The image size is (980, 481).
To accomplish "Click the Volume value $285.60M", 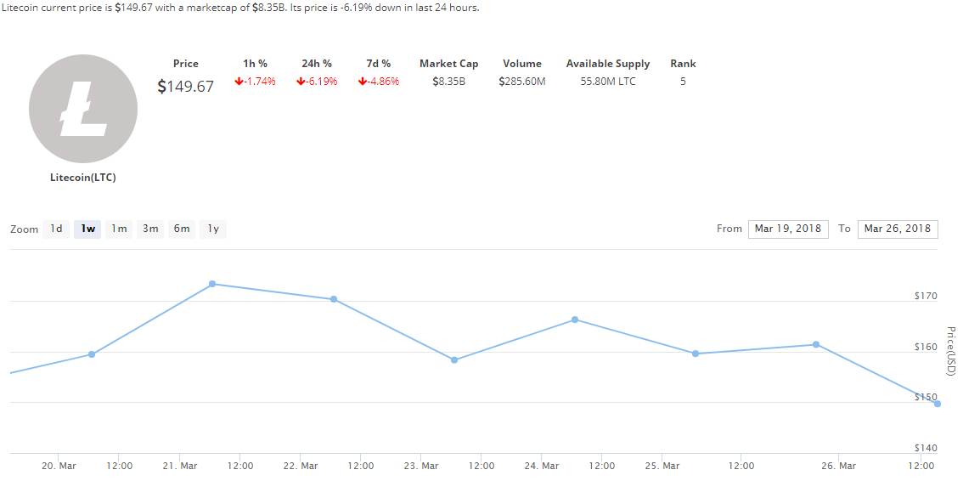I will coord(522,82).
